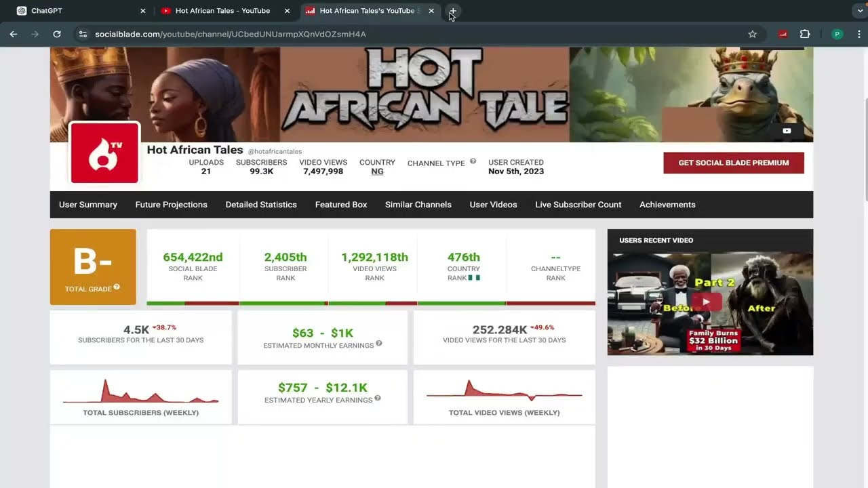The height and width of the screenshot is (488, 868).
Task: Click the B- total grade box
Action: 93,267
